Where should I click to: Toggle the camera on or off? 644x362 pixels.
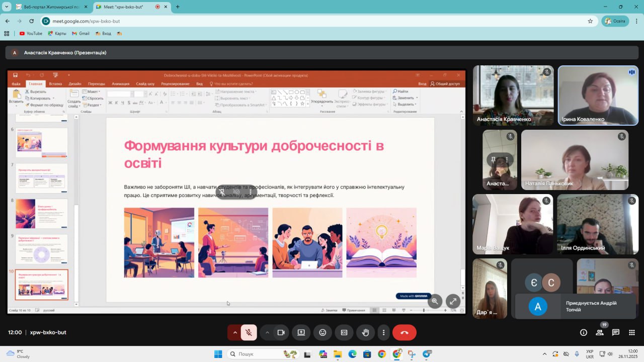(x=281, y=332)
